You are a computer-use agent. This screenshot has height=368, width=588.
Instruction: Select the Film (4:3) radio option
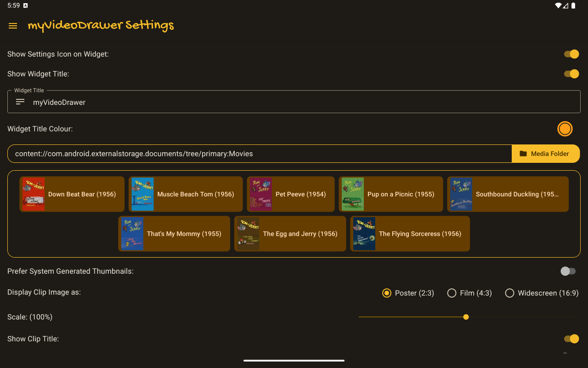point(452,293)
